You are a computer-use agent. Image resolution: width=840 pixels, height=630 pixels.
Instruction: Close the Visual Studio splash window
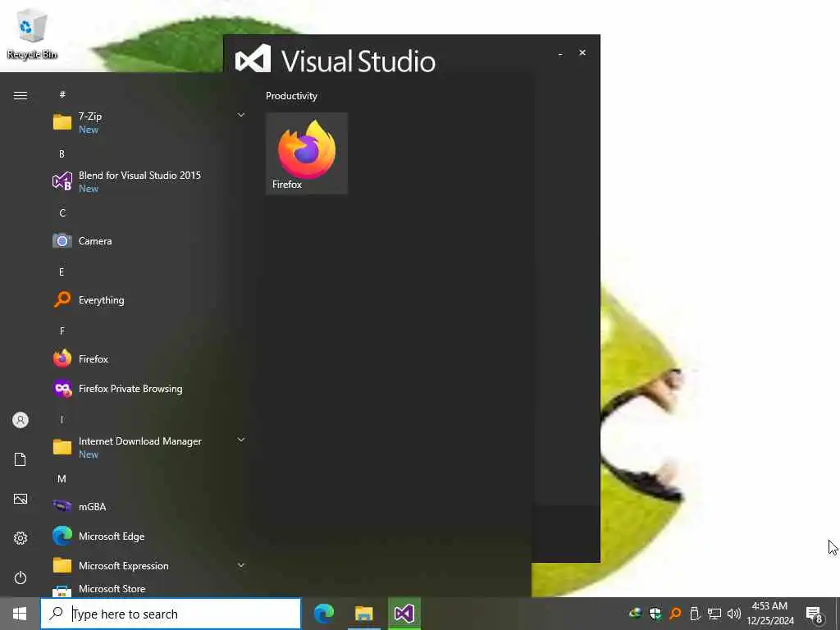point(582,53)
